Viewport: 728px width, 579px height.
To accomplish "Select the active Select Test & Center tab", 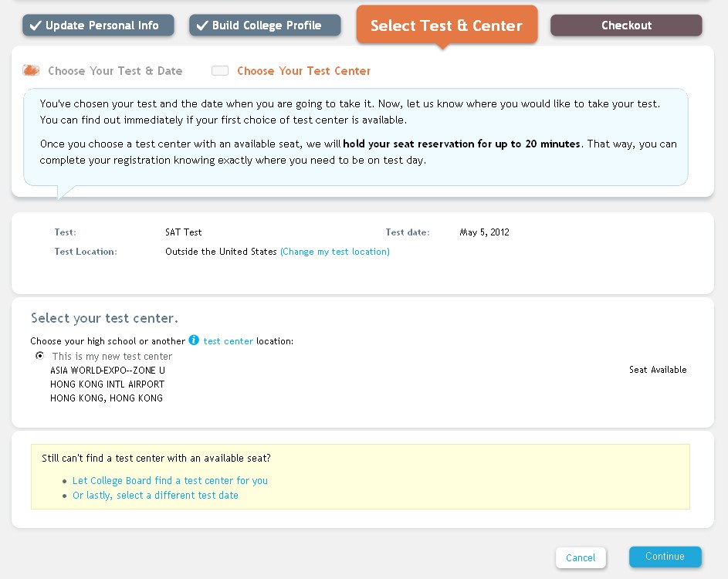I will (446, 25).
